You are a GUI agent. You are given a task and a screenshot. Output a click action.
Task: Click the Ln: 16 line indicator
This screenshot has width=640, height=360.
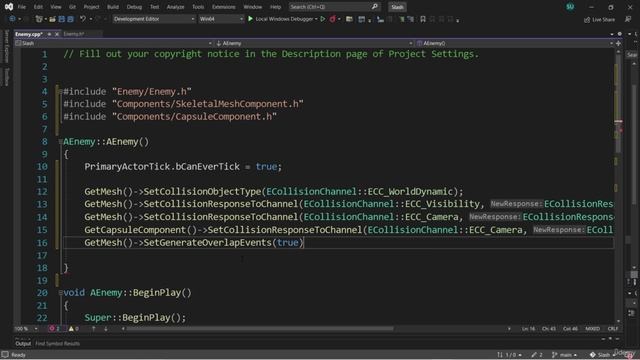point(528,329)
